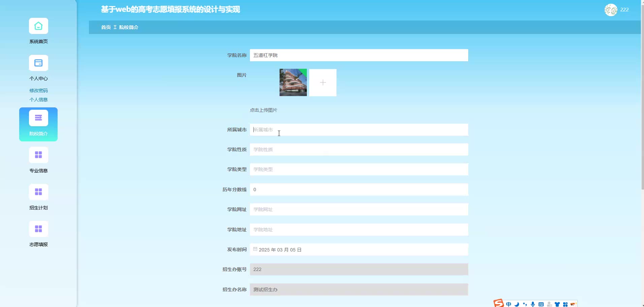Screen dimensions: 644x307
Task: Open 修改密码 submenu link
Action: 38,91
